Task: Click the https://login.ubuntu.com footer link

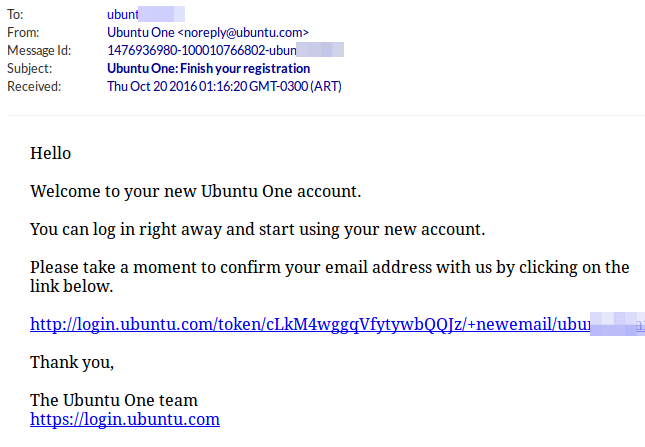Action: (125, 419)
